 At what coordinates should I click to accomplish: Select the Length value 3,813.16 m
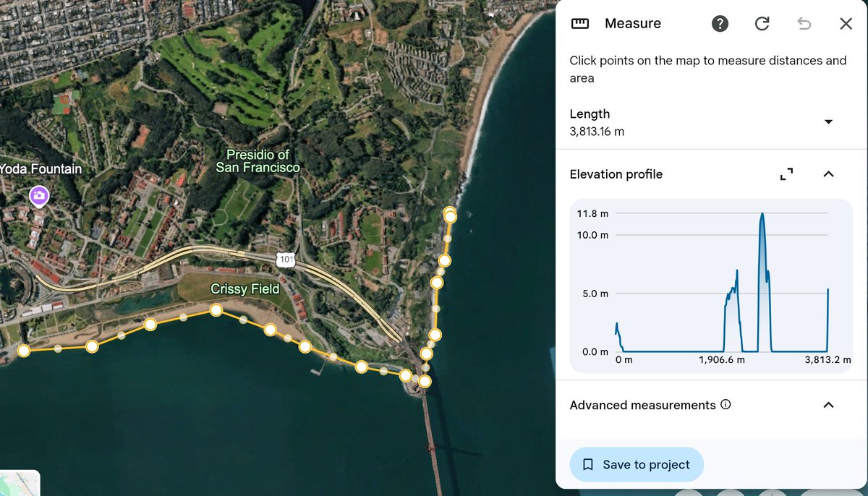pos(597,132)
